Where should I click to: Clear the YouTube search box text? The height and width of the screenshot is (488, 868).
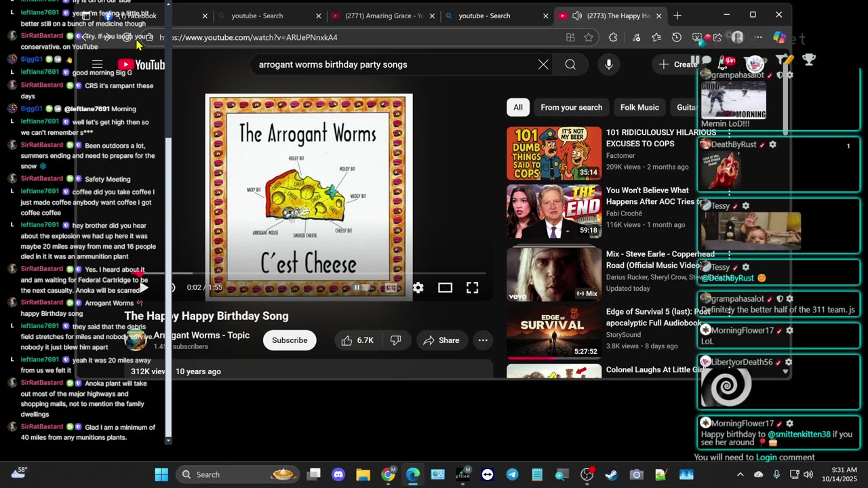point(543,64)
